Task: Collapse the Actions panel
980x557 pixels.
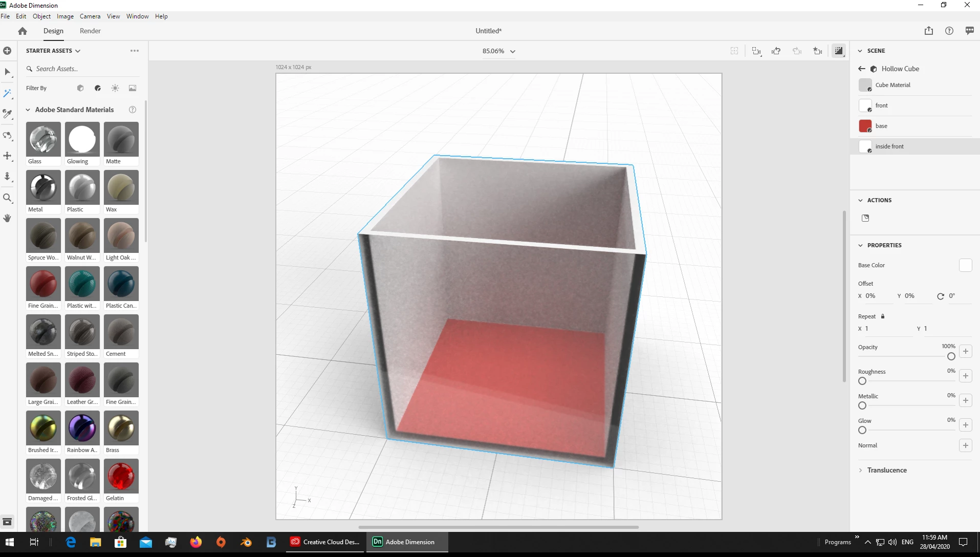Action: pyautogui.click(x=860, y=200)
